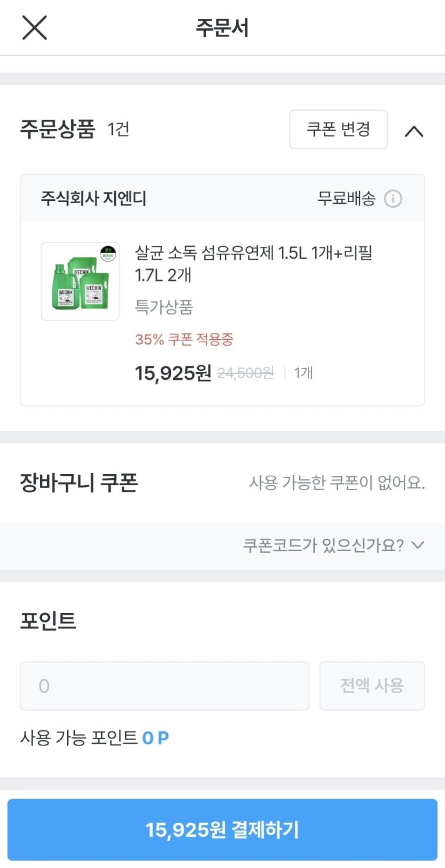The height and width of the screenshot is (868, 445).
Task: Open the 살균 소독 섬유유연제 product title
Action: (253, 264)
